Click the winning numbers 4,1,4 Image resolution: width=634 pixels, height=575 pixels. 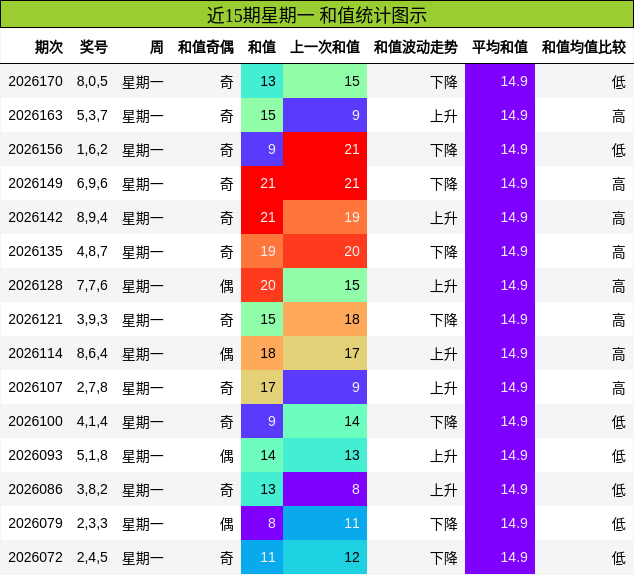pyautogui.click(x=92, y=421)
